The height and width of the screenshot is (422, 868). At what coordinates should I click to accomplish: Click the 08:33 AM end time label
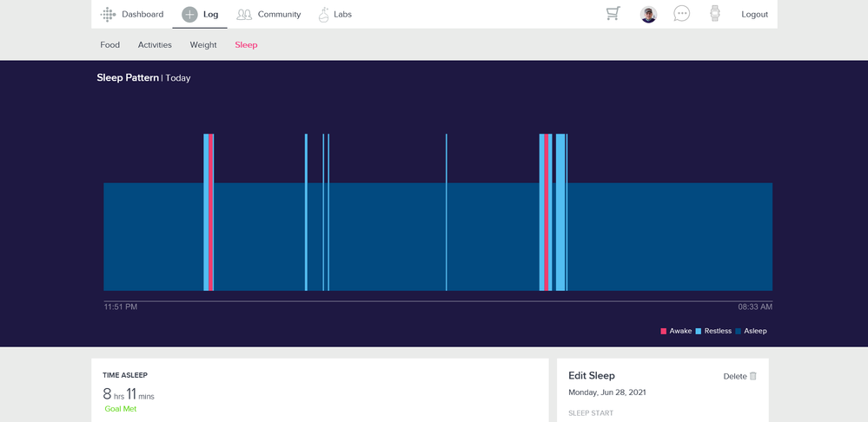click(755, 307)
